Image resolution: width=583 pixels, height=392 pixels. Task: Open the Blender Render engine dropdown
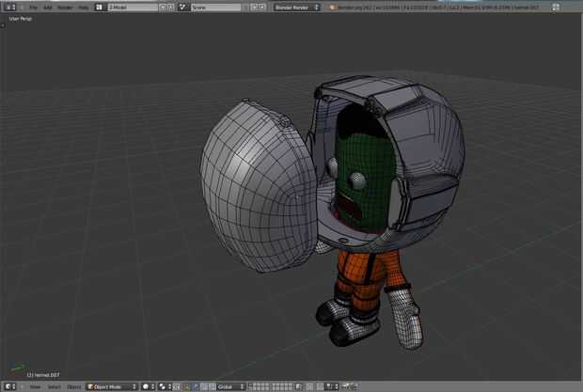pyautogui.click(x=296, y=7)
